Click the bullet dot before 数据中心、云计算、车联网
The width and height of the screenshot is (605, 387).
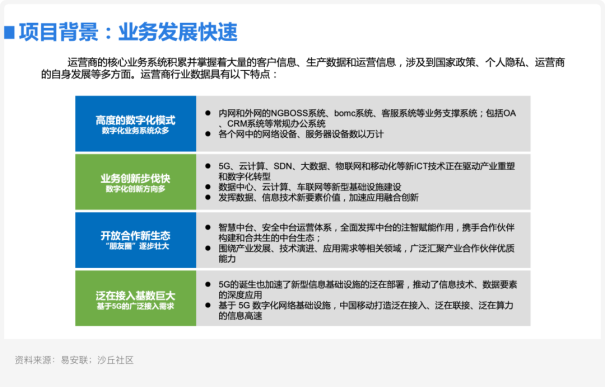click(x=208, y=187)
